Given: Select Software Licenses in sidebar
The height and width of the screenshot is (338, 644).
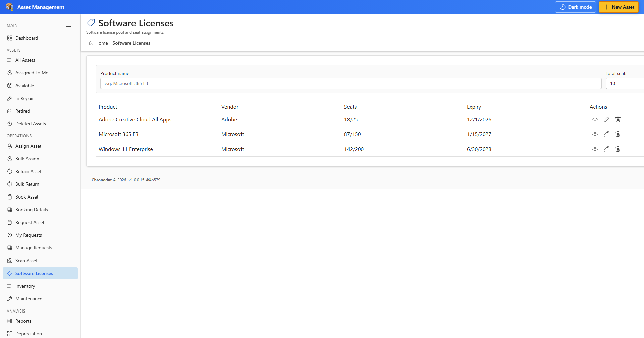Looking at the screenshot, I should click(x=40, y=273).
